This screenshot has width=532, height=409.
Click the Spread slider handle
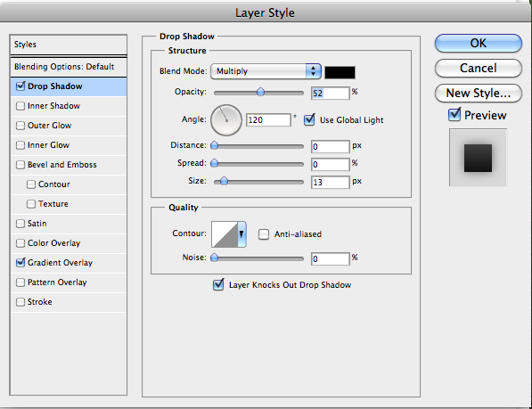(214, 163)
